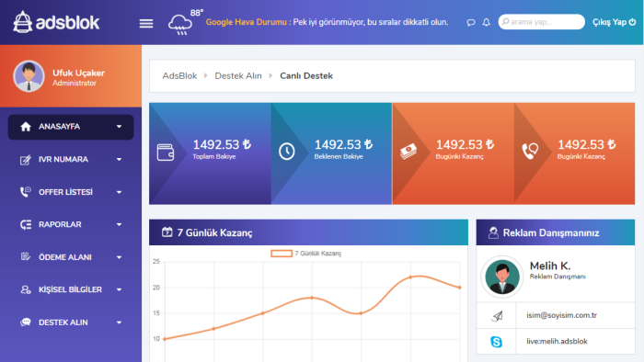Open the chat messages bubble icon
Screen dimensions: 644x362
click(x=471, y=22)
